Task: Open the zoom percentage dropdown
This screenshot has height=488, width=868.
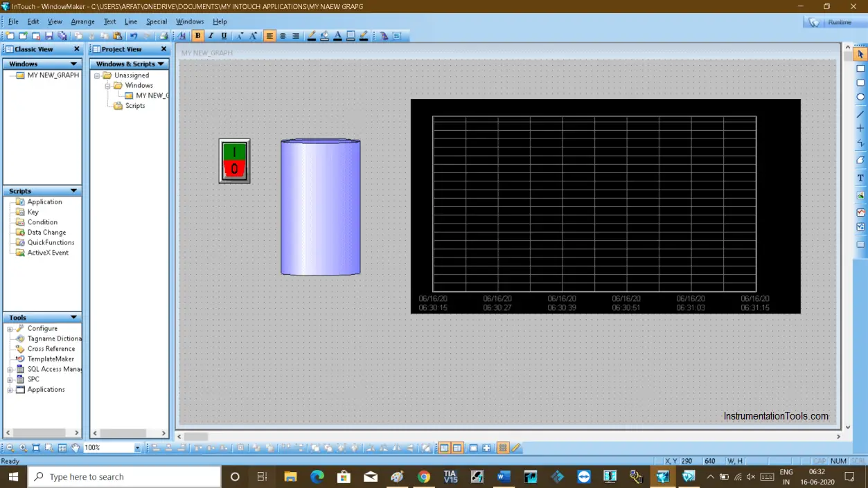Action: click(137, 448)
